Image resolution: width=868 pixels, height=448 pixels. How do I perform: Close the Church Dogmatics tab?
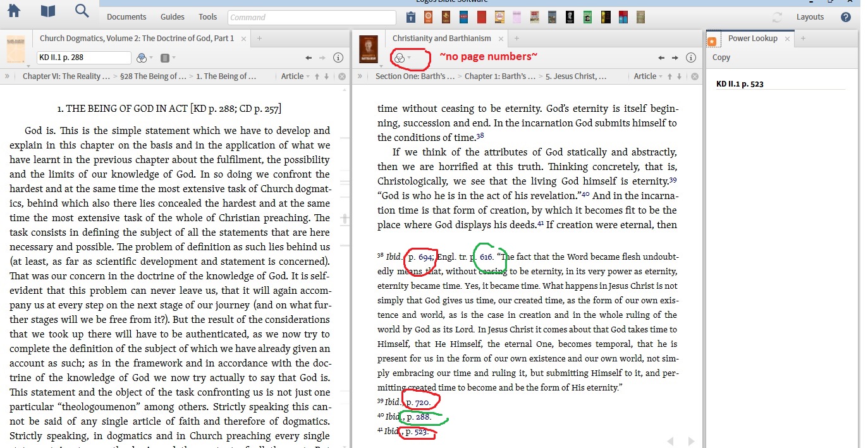tap(243, 39)
